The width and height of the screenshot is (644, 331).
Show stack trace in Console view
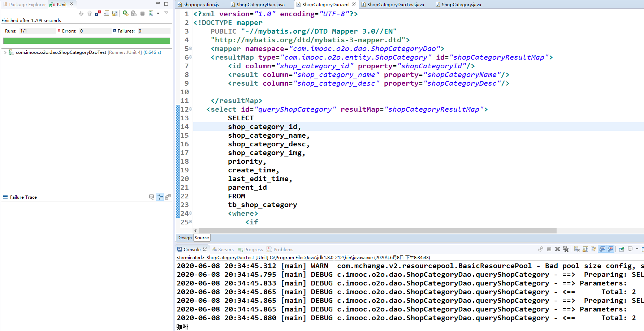[x=151, y=197]
